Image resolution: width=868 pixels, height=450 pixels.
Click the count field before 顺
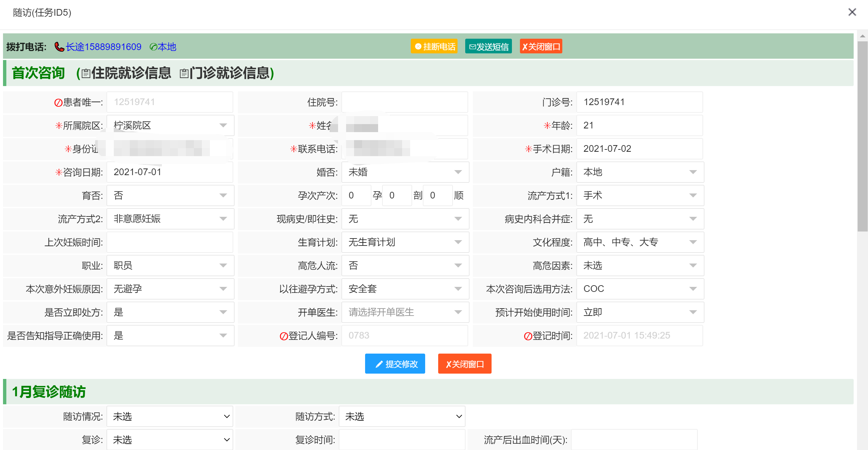coord(438,195)
